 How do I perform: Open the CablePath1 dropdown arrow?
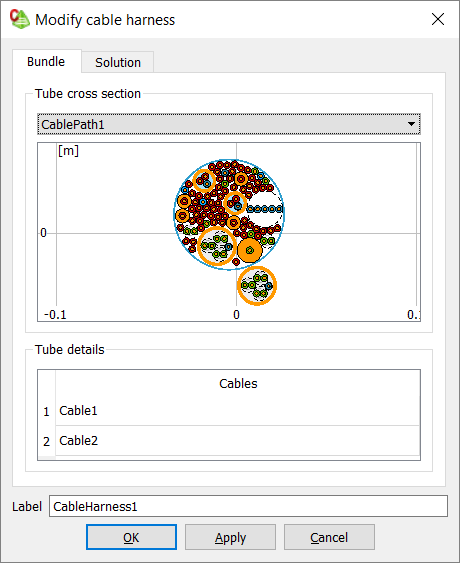tap(412, 124)
